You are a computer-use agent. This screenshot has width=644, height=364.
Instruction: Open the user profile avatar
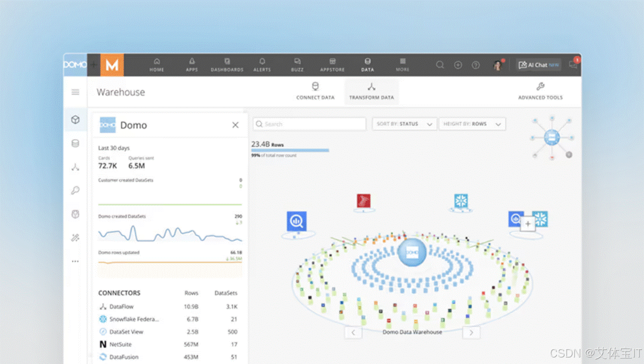pos(498,65)
